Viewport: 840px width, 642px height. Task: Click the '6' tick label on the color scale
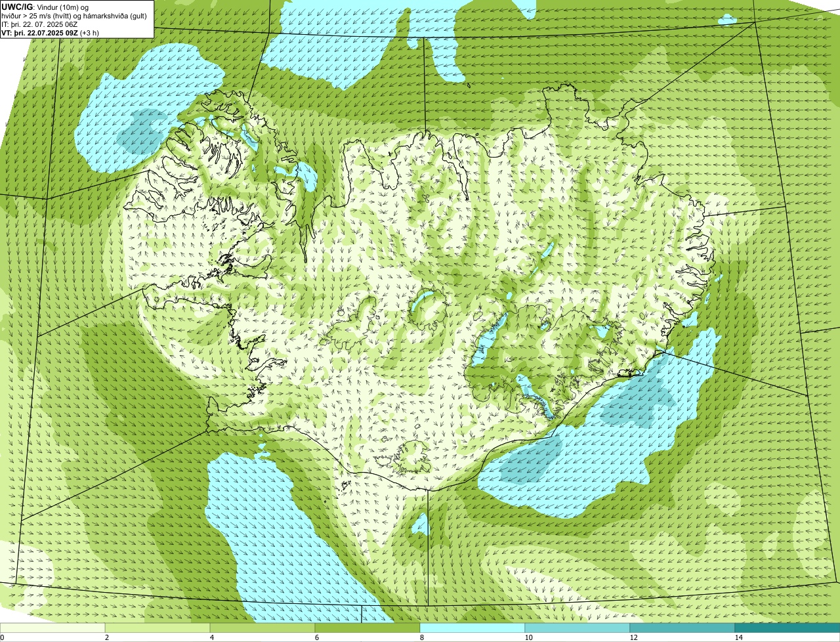[316, 637]
